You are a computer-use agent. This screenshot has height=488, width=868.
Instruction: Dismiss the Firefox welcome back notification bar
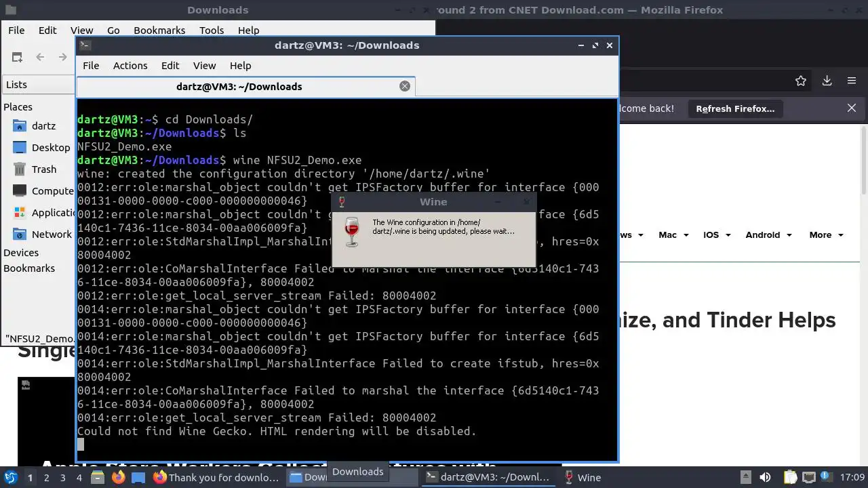(852, 108)
